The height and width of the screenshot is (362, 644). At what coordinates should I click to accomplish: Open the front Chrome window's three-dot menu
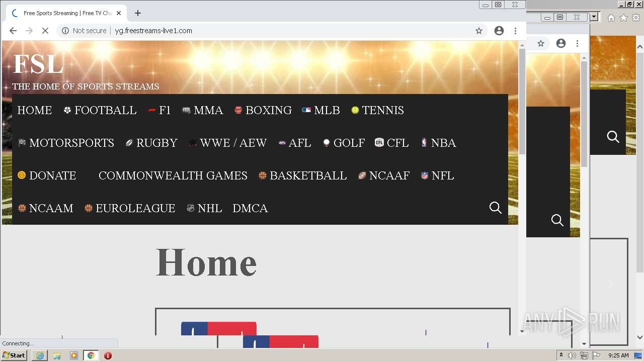point(515,31)
